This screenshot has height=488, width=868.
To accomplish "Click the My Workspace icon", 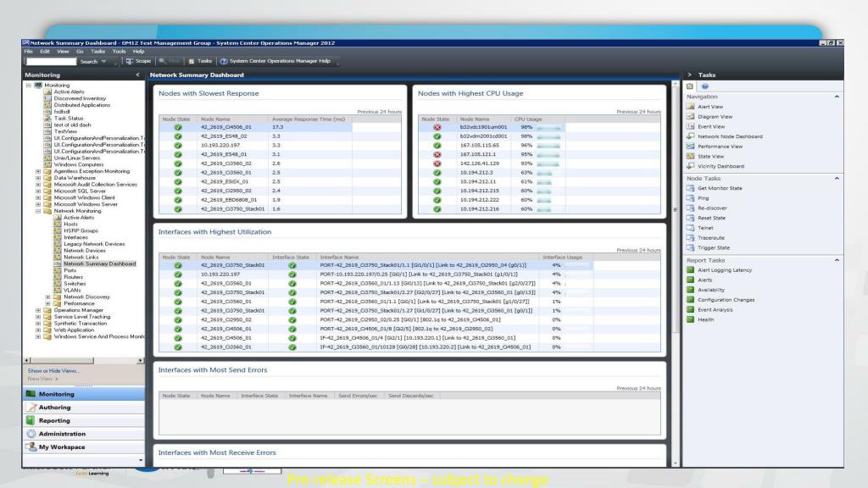I will (31, 447).
